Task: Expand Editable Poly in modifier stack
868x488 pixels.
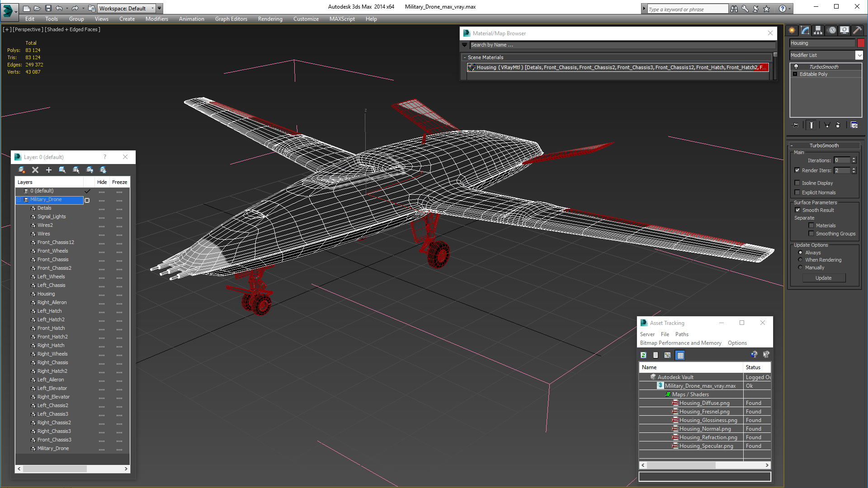Action: tap(795, 74)
